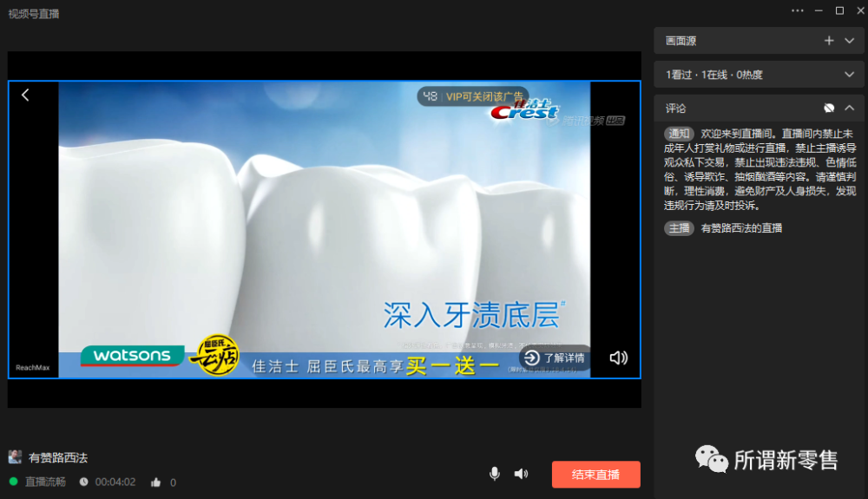The height and width of the screenshot is (499, 868).
Task: Minimize the 视频号直播 window
Action: [x=819, y=10]
